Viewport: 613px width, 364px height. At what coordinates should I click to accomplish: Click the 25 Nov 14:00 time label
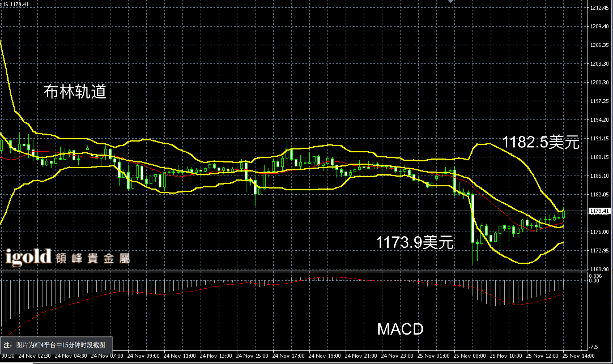(578, 356)
